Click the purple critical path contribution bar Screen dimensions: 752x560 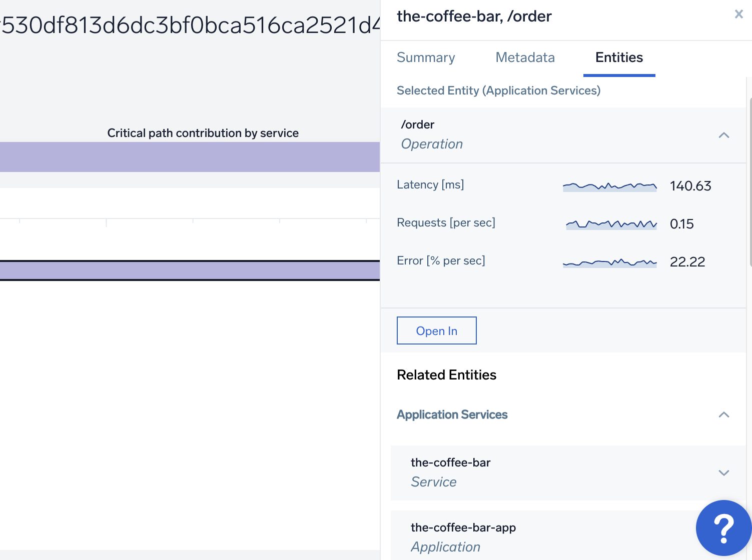click(190, 157)
